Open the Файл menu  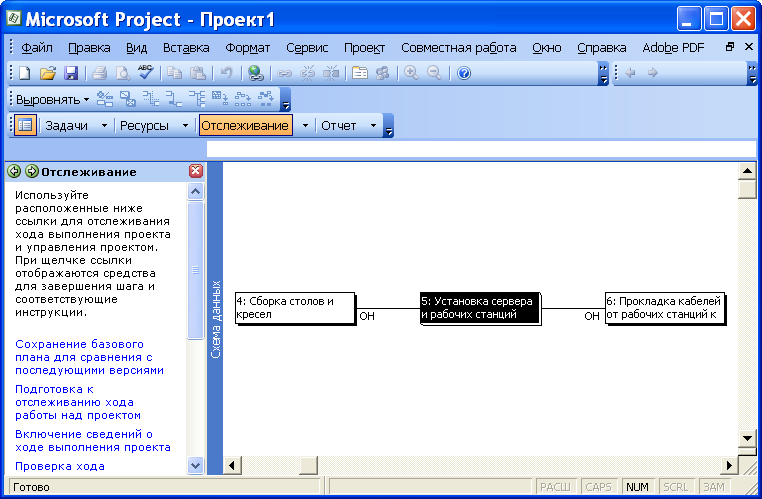(x=37, y=48)
